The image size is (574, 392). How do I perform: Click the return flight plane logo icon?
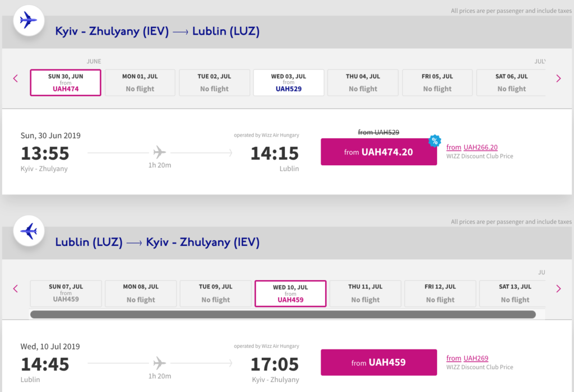point(28,231)
